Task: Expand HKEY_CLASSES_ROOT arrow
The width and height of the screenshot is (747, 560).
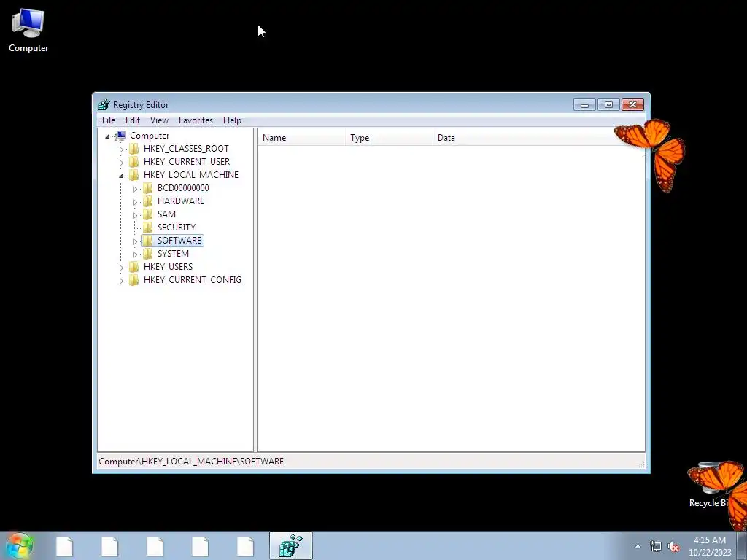Action: [121, 149]
